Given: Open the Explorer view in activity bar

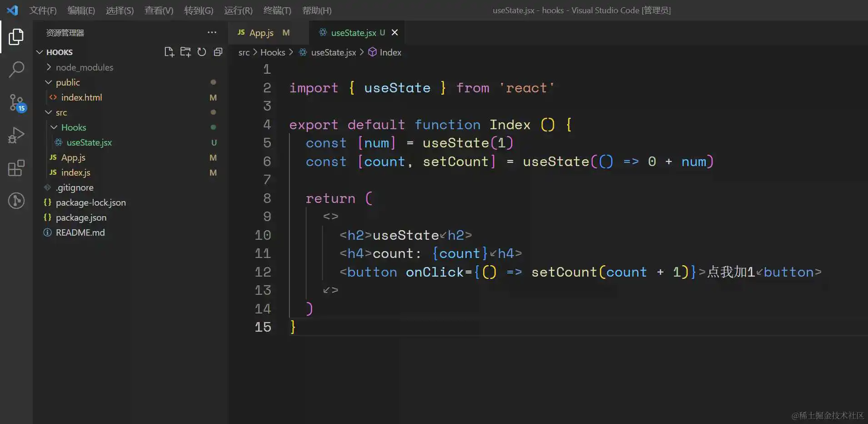Looking at the screenshot, I should pyautogui.click(x=16, y=37).
